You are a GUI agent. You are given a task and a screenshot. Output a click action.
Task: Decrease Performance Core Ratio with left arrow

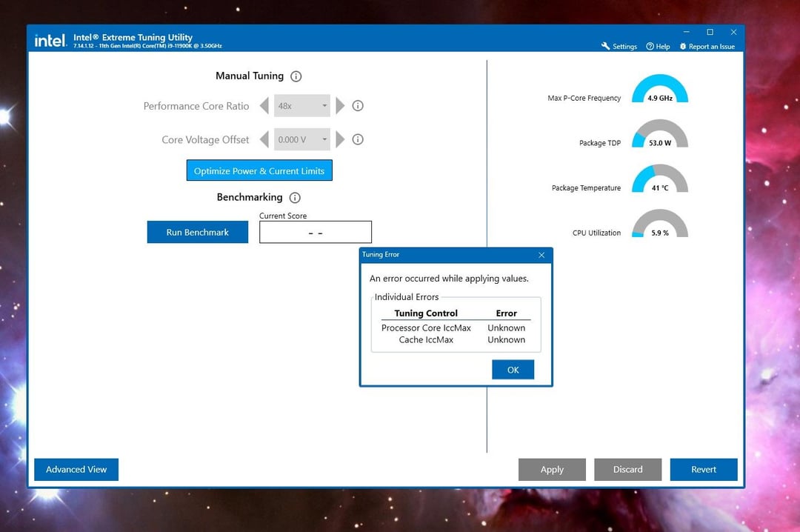(x=264, y=106)
